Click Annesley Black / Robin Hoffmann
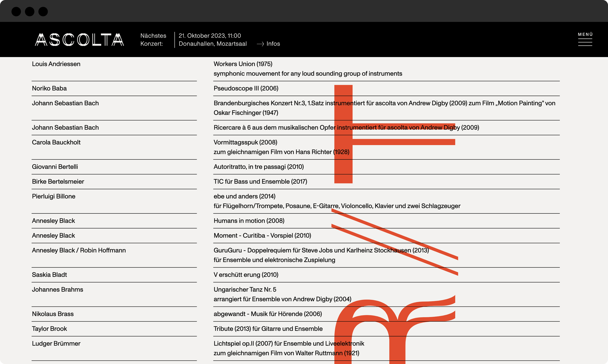 click(x=79, y=250)
